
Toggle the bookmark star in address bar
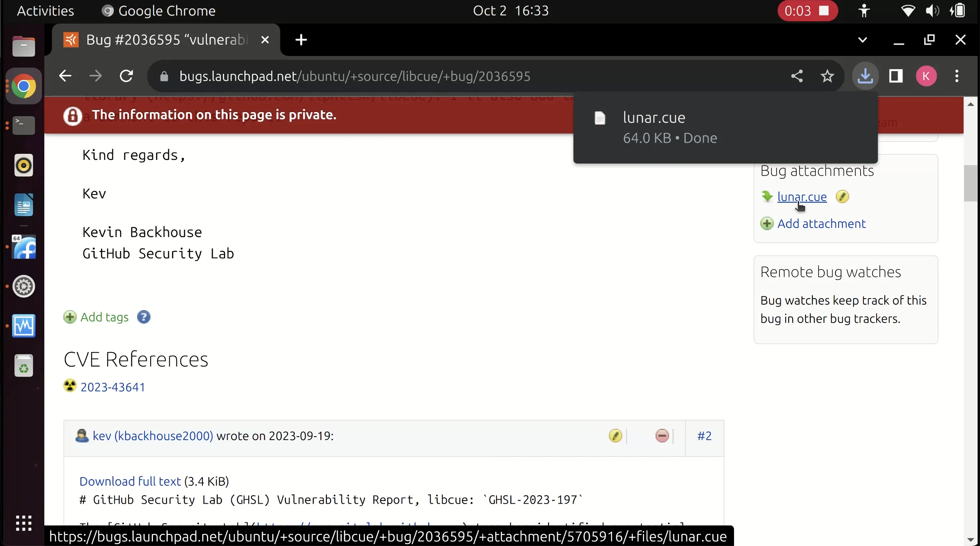click(827, 76)
